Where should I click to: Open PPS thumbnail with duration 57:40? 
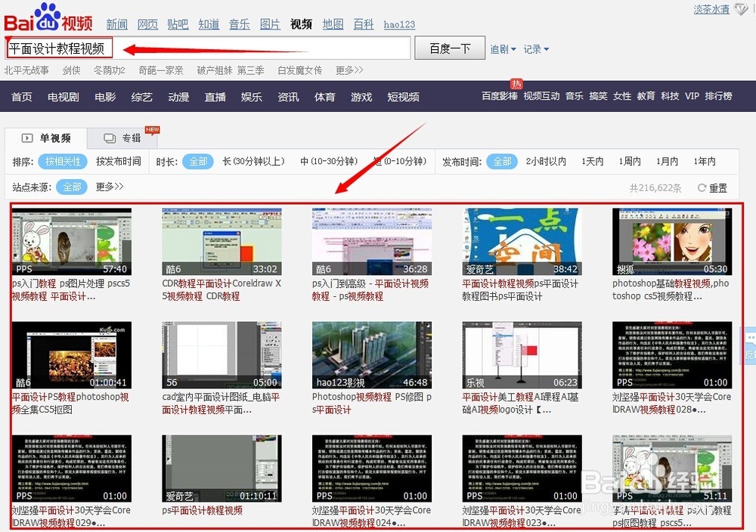pyautogui.click(x=72, y=242)
